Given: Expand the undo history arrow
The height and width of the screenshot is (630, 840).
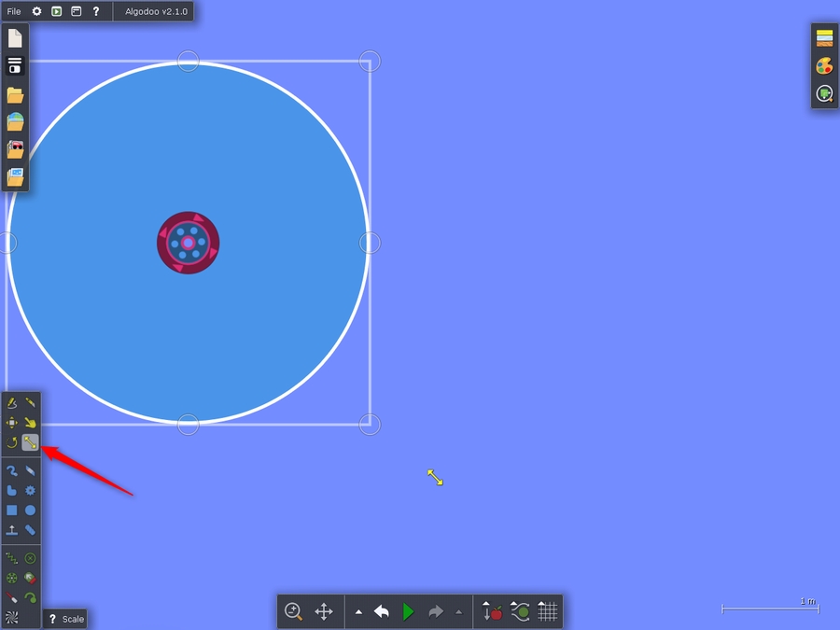Looking at the screenshot, I should coord(359,612).
